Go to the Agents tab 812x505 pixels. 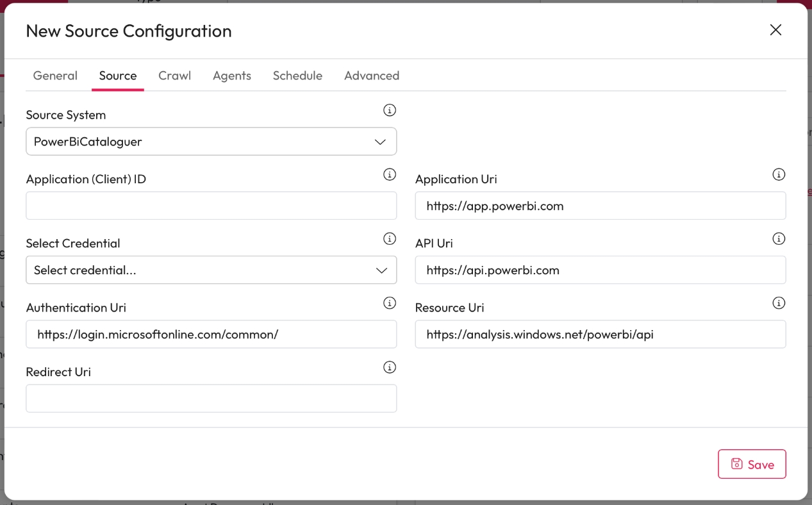pos(231,76)
